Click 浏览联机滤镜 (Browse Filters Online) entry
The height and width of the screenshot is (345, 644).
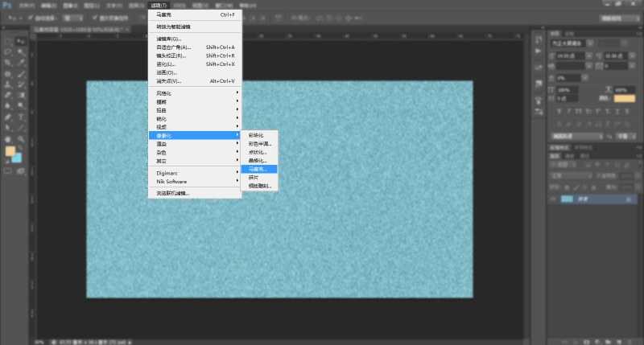coord(174,193)
